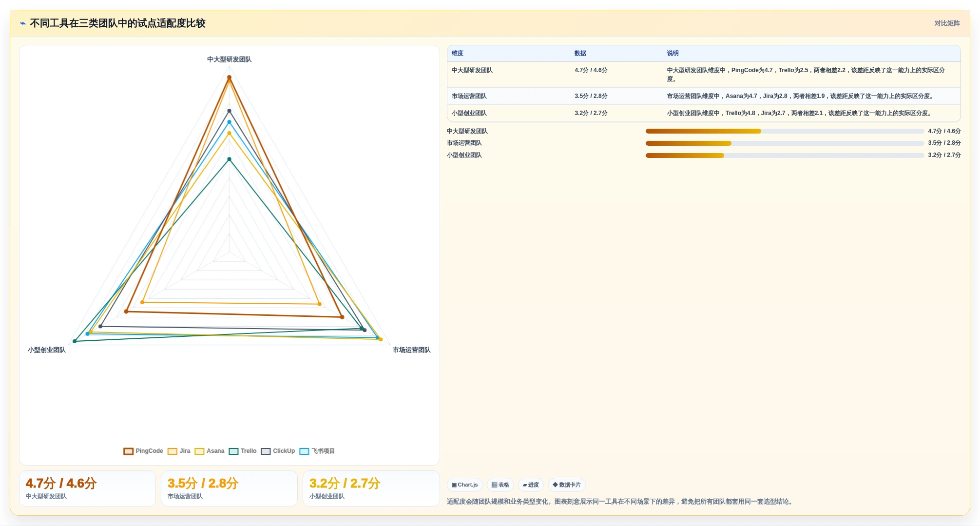
Task: Click the 进度 tag
Action: (x=531, y=485)
